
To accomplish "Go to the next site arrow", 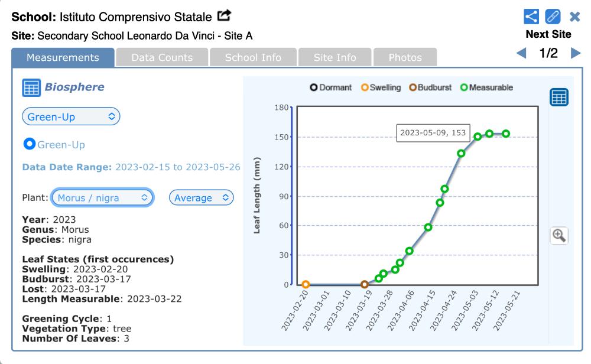I will click(x=575, y=54).
